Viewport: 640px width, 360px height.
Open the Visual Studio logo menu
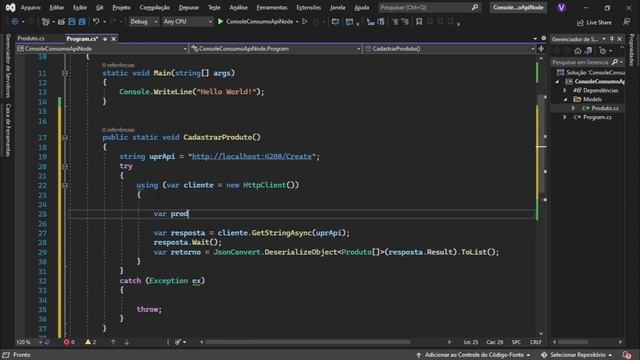[x=10, y=7]
